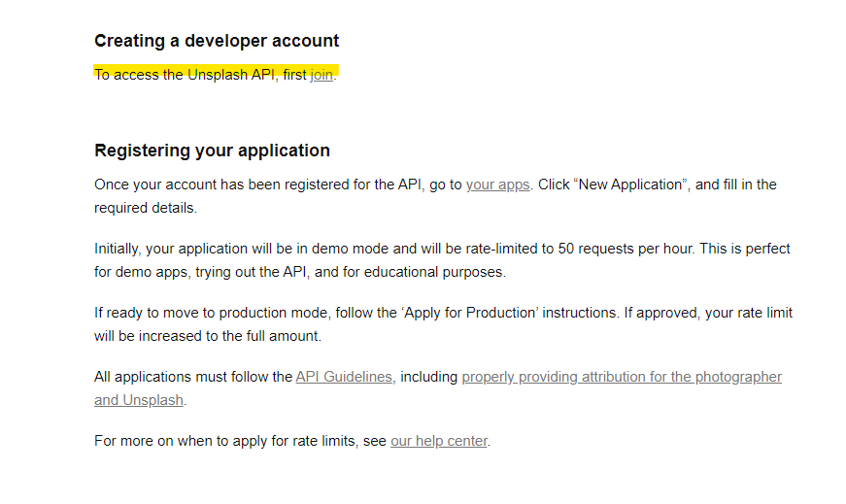Click the 'Registering your application' heading
This screenshot has height=504, width=846.
(212, 151)
